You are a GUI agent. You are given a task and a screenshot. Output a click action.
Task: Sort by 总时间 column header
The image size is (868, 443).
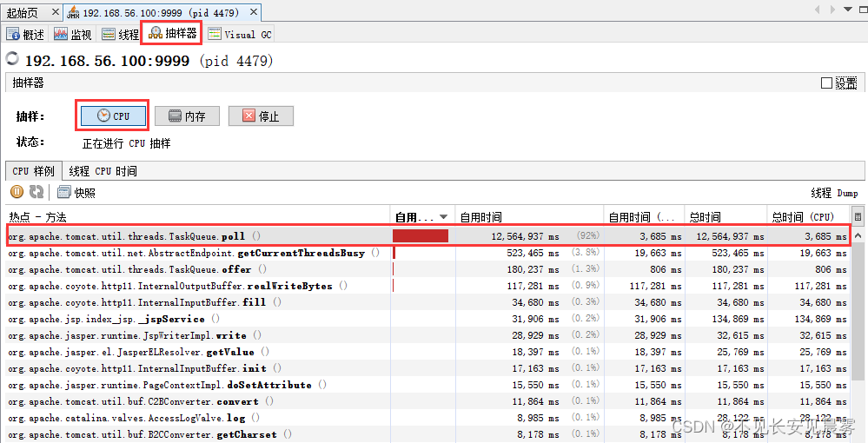pyautogui.click(x=726, y=216)
